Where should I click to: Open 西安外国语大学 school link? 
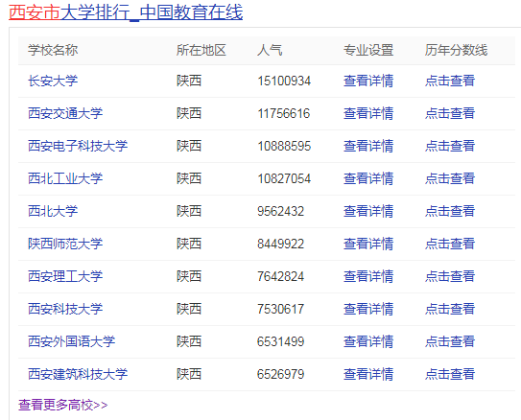click(x=71, y=341)
